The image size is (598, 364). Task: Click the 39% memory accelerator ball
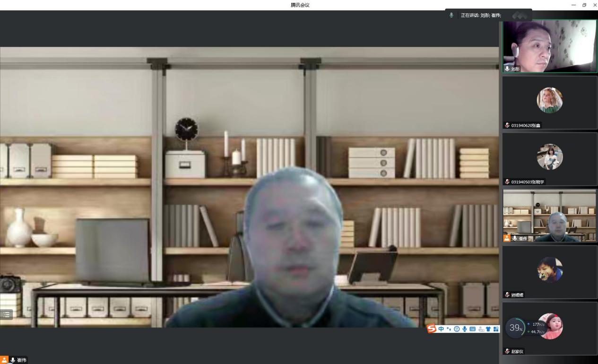click(515, 328)
